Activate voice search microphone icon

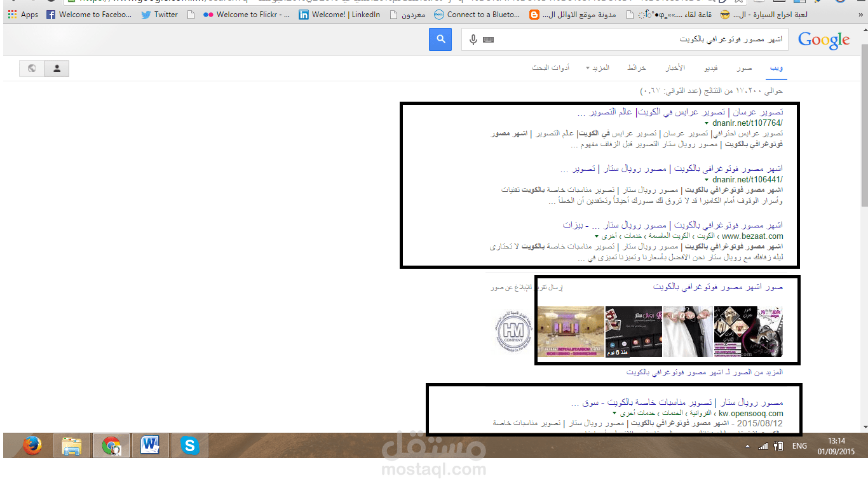coord(473,40)
